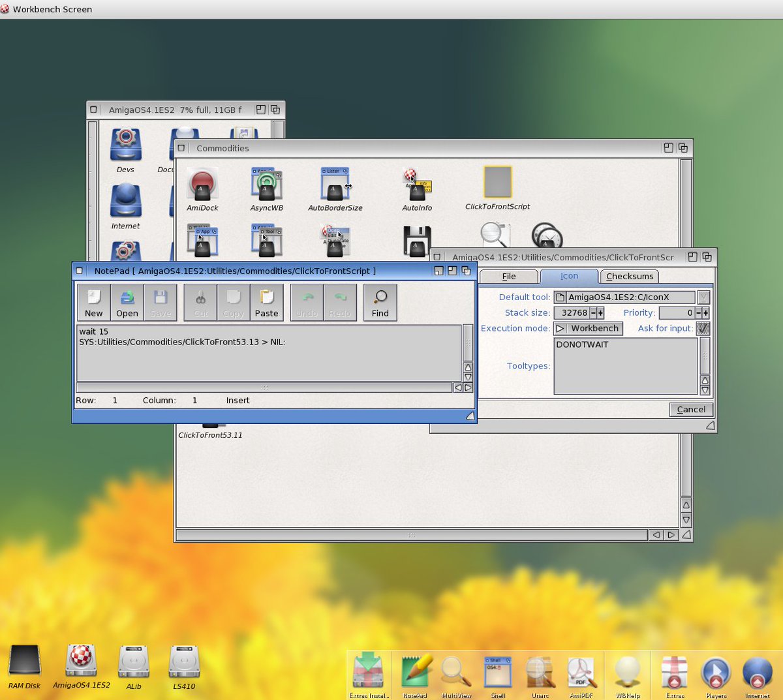Image resolution: width=783 pixels, height=700 pixels.
Task: Click the Tooltypes list up arrow
Action: click(x=705, y=380)
